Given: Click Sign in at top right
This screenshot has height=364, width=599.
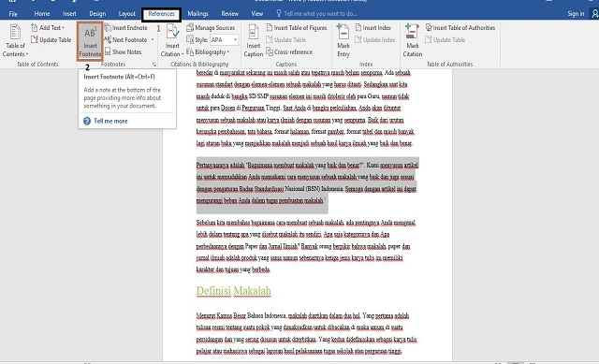Looking at the screenshot, I should pos(576,14).
